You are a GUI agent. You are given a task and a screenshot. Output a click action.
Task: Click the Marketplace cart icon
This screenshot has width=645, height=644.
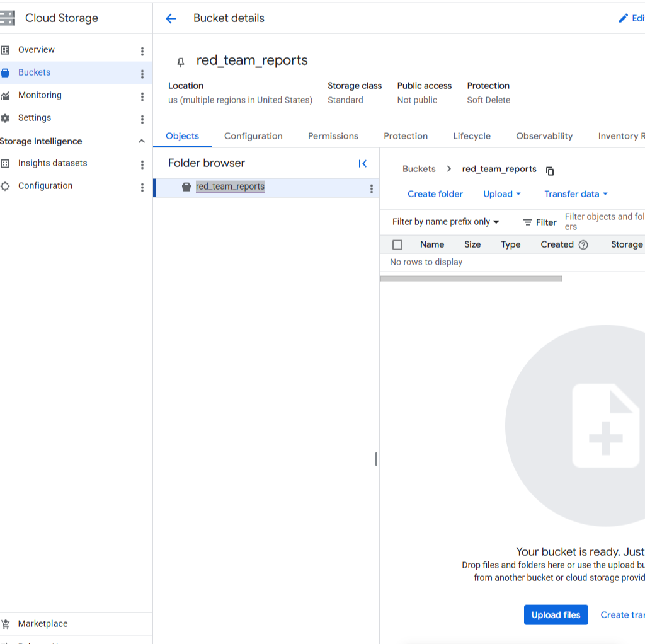(x=5, y=624)
